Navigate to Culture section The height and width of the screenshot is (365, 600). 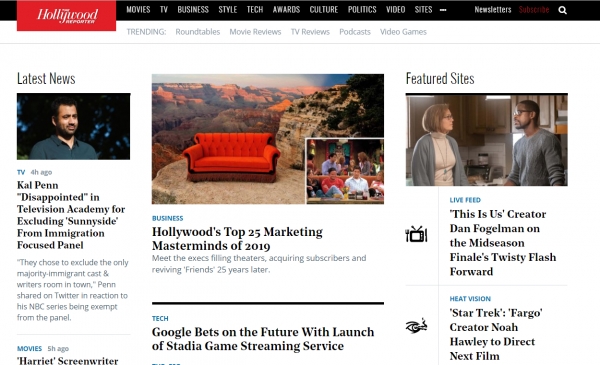[324, 10]
